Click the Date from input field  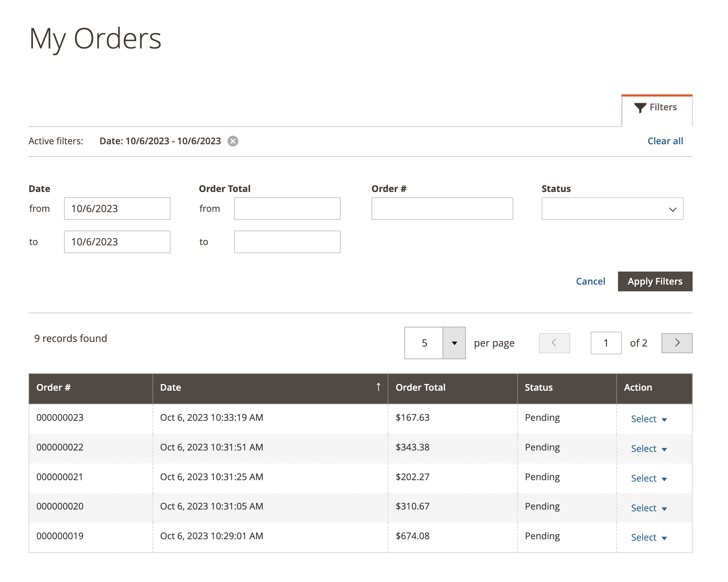tap(117, 209)
